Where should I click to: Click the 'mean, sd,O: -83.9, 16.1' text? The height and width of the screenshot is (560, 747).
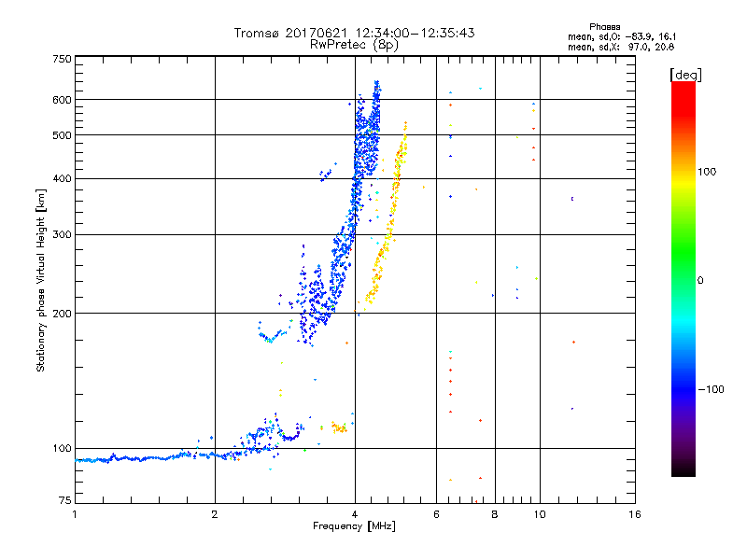622,36
